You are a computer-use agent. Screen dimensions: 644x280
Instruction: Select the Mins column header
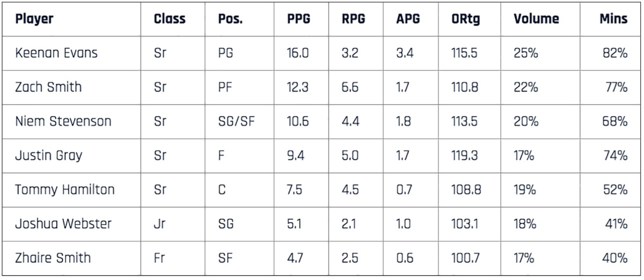613,19
